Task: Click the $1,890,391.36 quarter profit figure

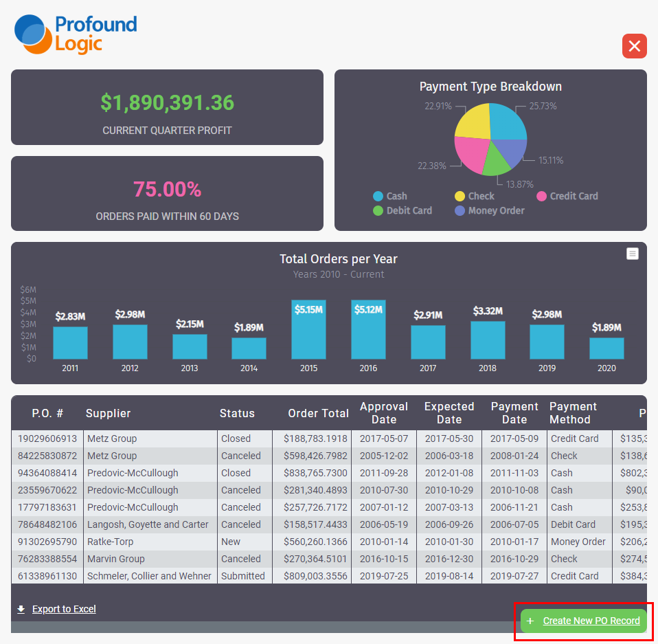Action: tap(167, 103)
